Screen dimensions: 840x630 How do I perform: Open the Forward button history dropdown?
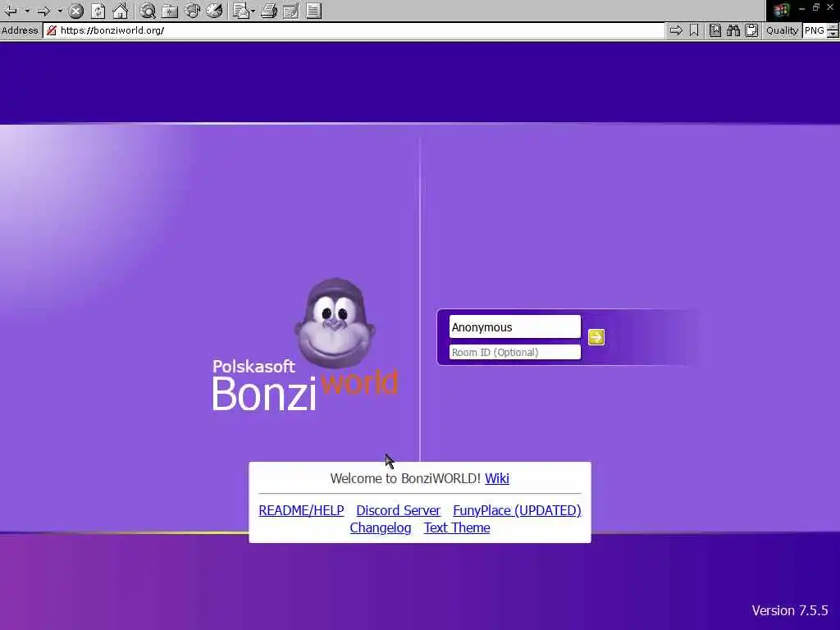(60, 10)
